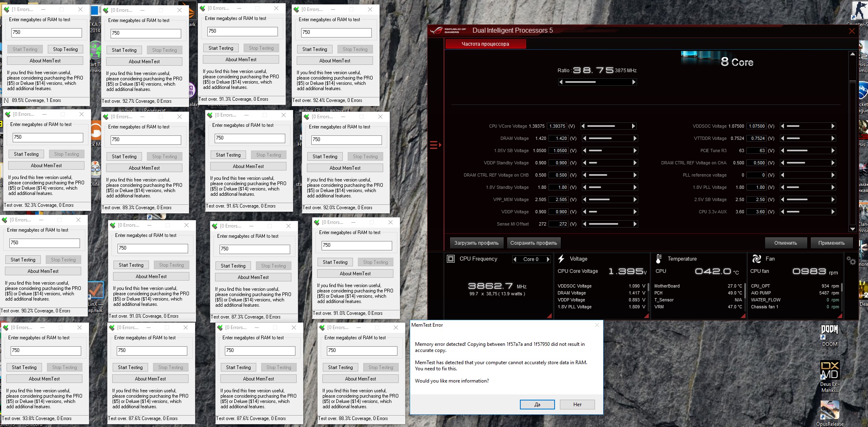Screen dimensions: 868x427
Task: Click the title bar icon of the MemTest window showing 1 Errors
Action: pos(7,9)
